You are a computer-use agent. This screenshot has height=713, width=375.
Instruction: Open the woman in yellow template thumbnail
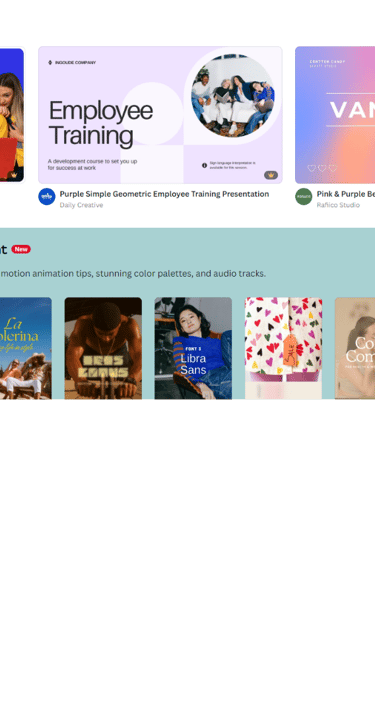coord(12,115)
